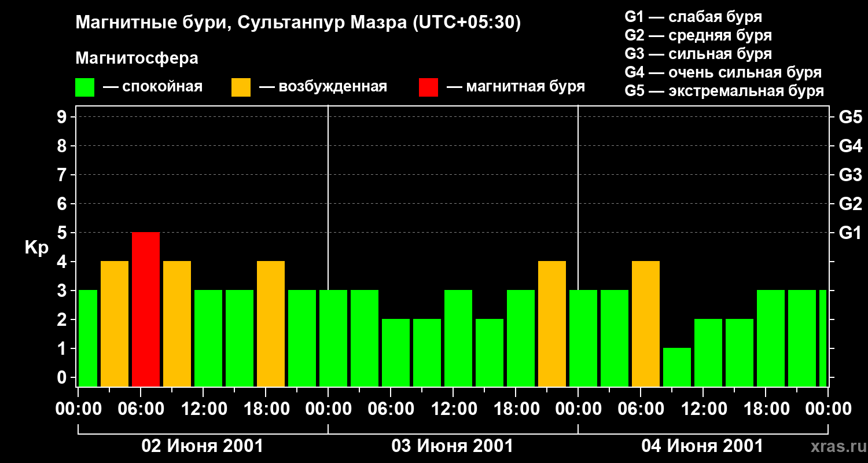Click the '02 Июня 2001' date label

coord(203,446)
